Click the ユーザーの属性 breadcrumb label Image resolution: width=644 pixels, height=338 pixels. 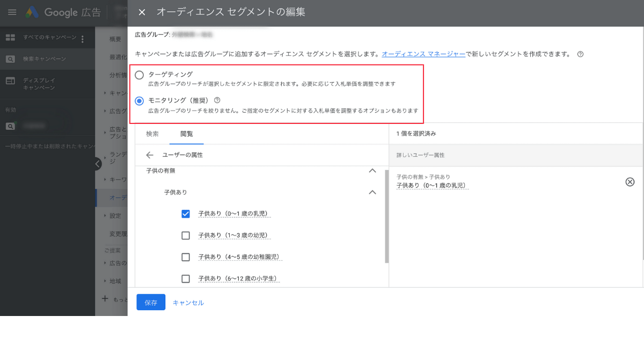182,155
